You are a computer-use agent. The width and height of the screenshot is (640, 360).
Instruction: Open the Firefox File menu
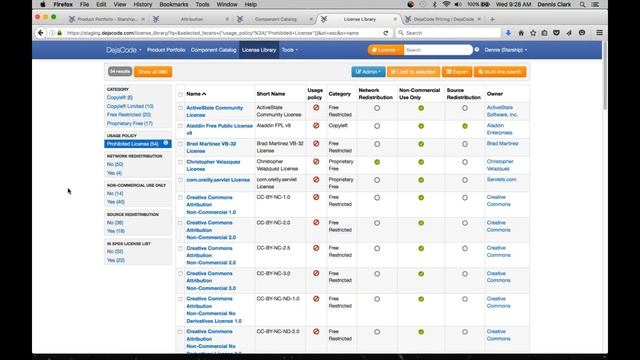(84, 4)
